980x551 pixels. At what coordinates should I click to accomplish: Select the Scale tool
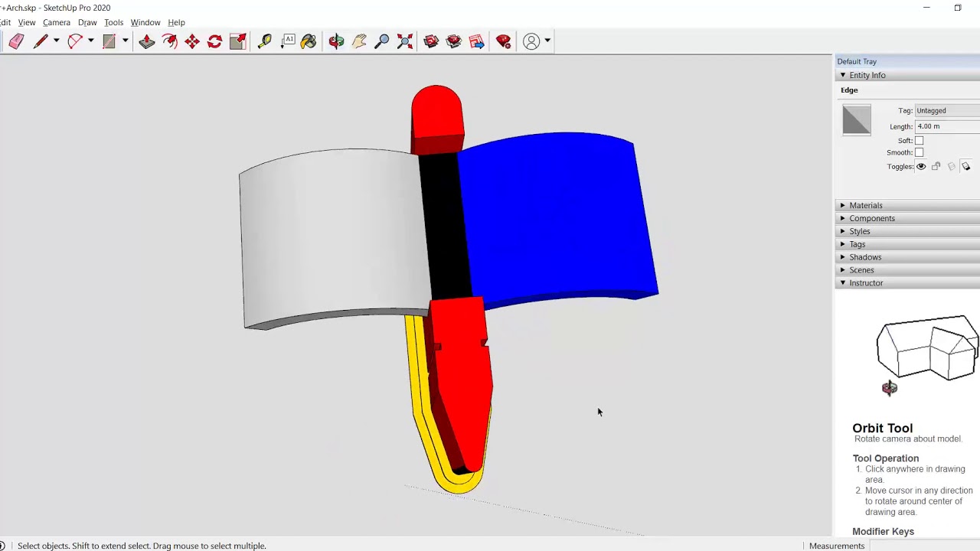pos(237,41)
